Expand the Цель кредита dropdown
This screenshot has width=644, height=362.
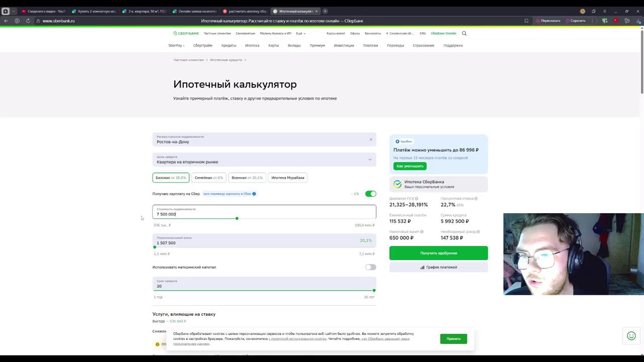[264, 160]
